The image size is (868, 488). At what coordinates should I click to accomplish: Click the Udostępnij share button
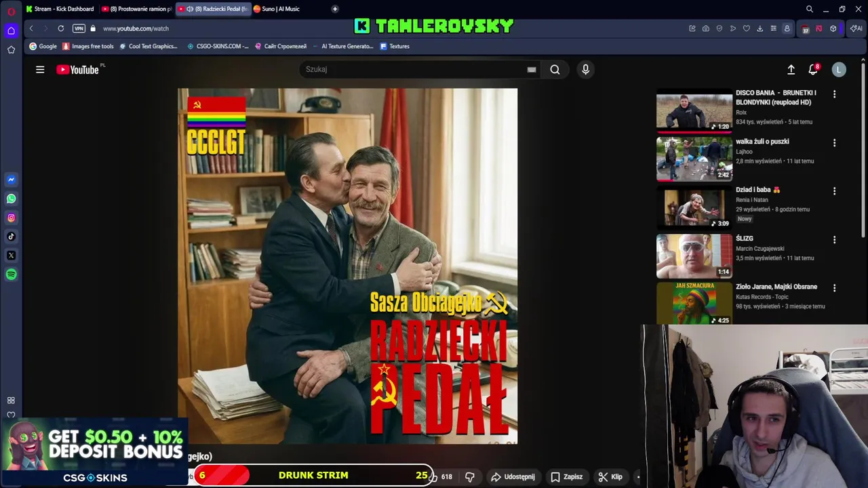[x=513, y=476]
